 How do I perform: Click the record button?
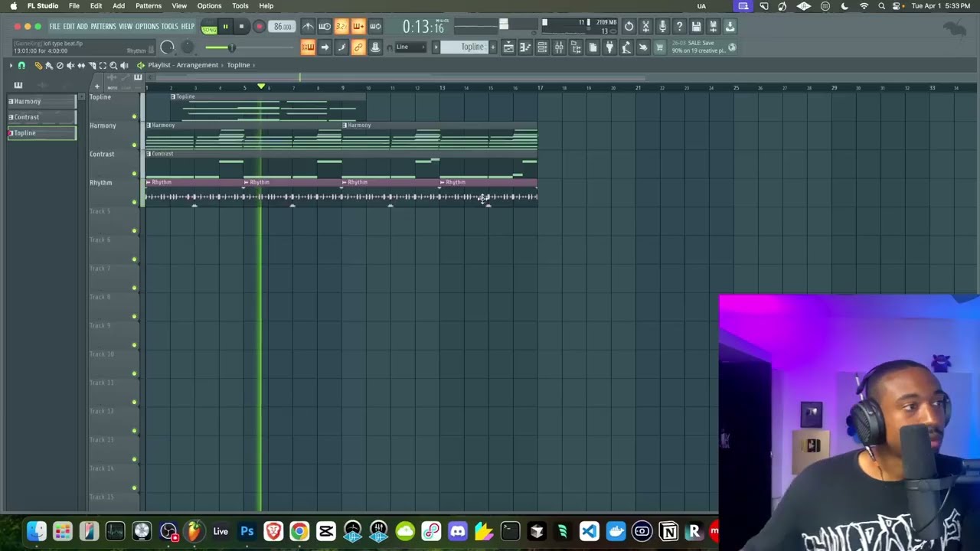259,27
